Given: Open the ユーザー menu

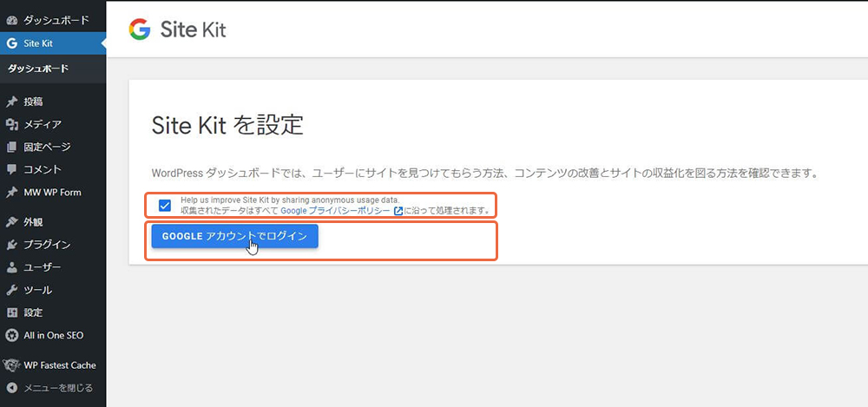Looking at the screenshot, I should [x=53, y=267].
